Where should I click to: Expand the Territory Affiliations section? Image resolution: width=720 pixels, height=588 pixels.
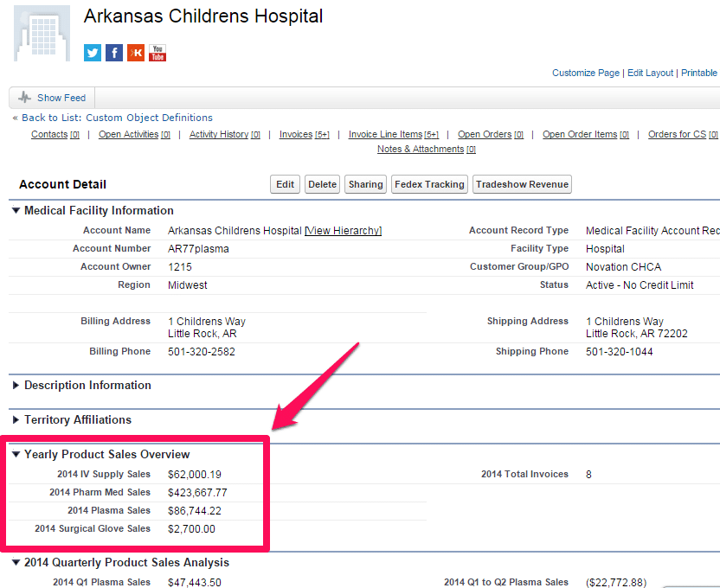tap(16, 420)
